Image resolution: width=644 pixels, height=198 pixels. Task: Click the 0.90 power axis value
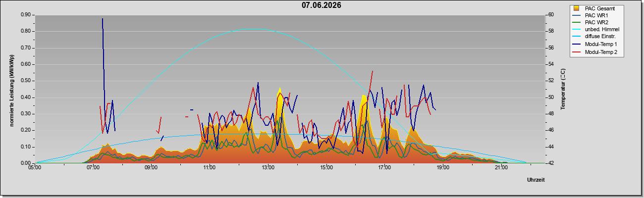tap(26, 14)
